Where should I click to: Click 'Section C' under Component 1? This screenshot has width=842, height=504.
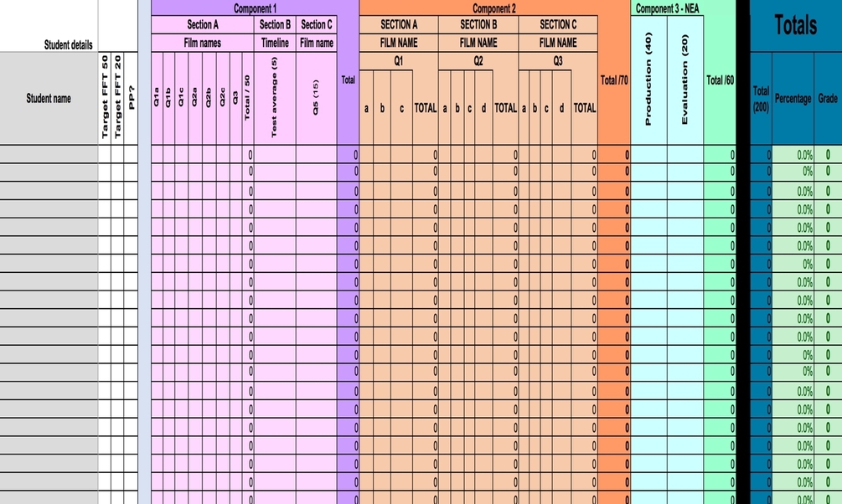[x=317, y=24]
